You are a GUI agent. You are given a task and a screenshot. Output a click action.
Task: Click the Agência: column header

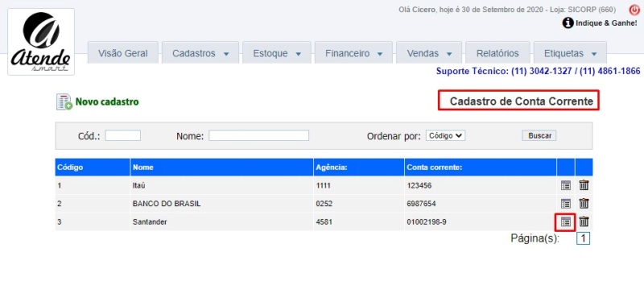click(x=358, y=167)
